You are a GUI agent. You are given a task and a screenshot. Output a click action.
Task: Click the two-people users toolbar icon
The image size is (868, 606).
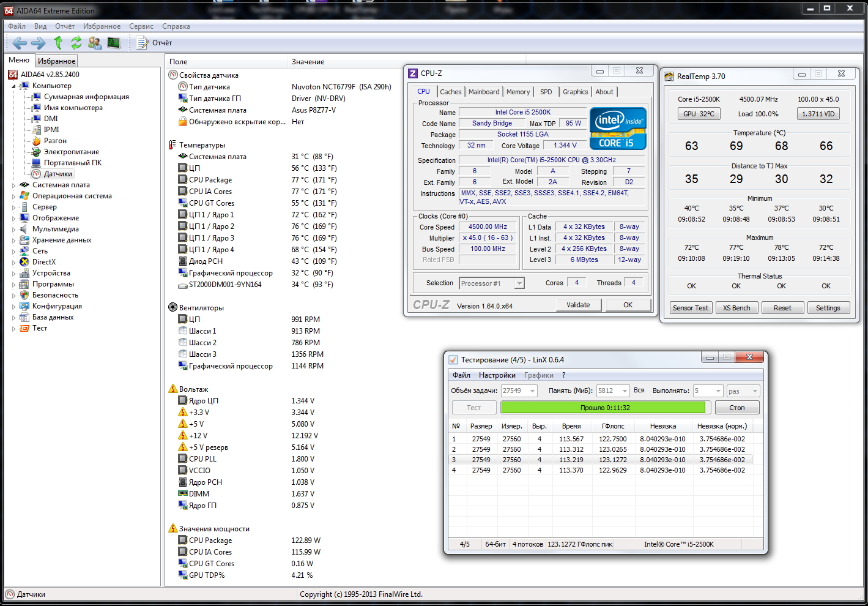95,43
